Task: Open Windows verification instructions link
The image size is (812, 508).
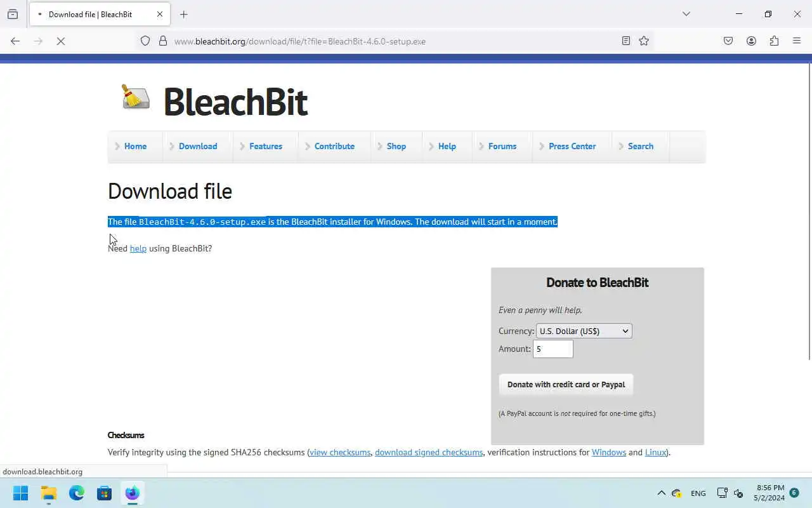Action: pyautogui.click(x=609, y=452)
